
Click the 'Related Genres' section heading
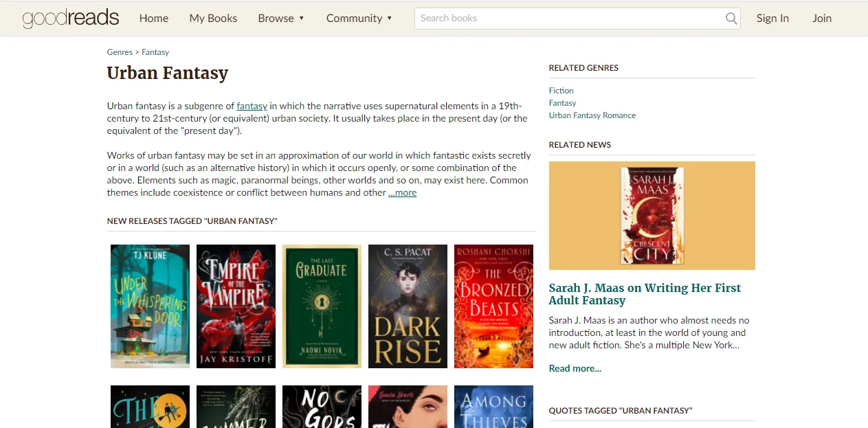(x=583, y=68)
